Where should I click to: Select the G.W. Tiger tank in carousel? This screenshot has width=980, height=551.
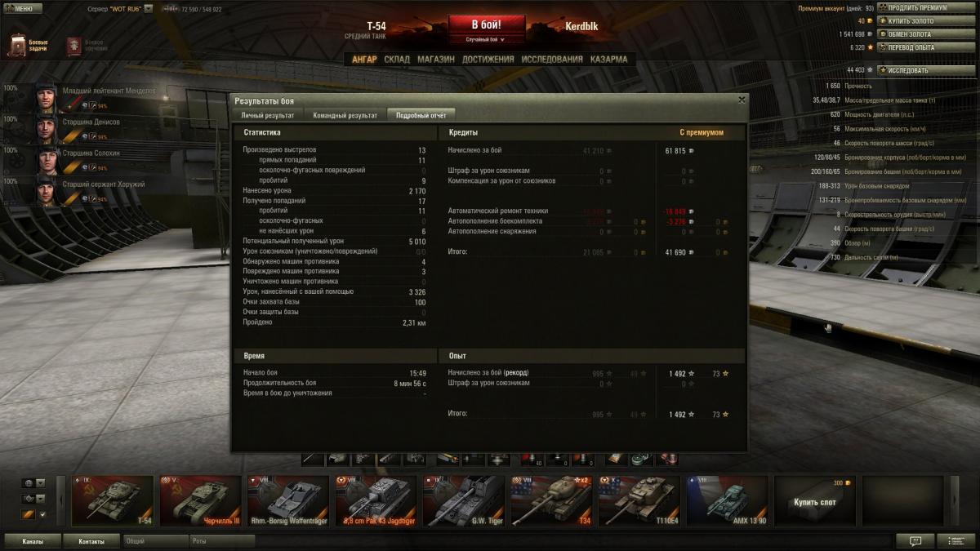tap(464, 500)
